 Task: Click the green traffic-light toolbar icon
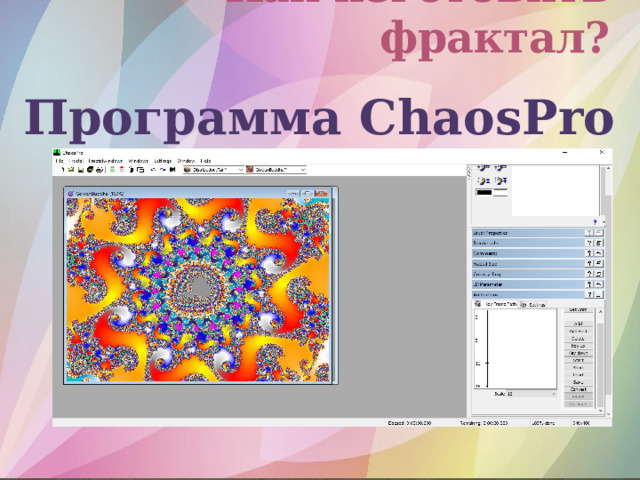pyautogui.click(x=112, y=169)
